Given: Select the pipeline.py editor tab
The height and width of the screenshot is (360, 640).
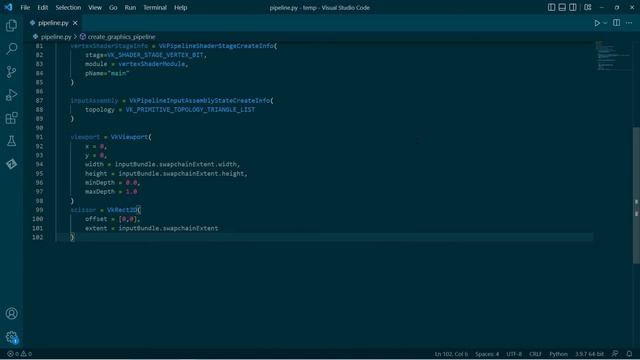Looking at the screenshot, I should (53, 23).
